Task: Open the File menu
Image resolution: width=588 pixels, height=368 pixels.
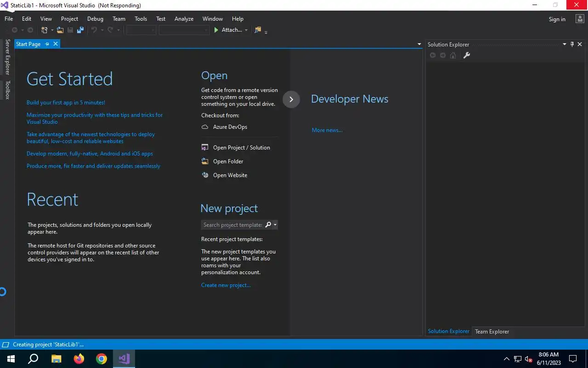Action: click(9, 19)
